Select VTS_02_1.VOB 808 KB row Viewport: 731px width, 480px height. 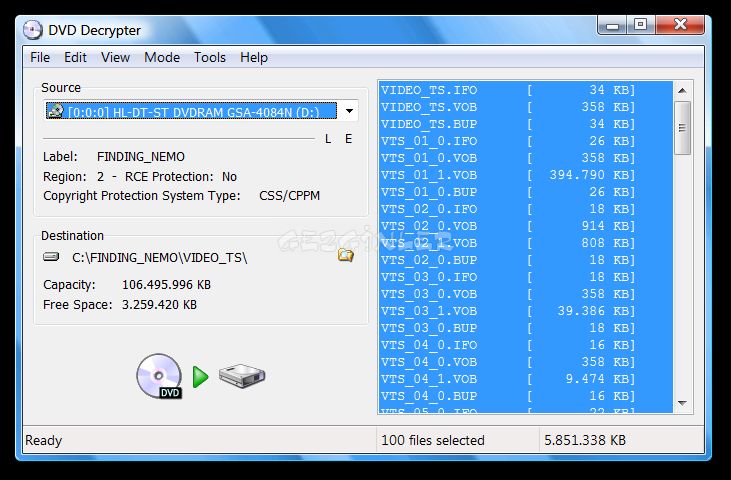click(526, 243)
